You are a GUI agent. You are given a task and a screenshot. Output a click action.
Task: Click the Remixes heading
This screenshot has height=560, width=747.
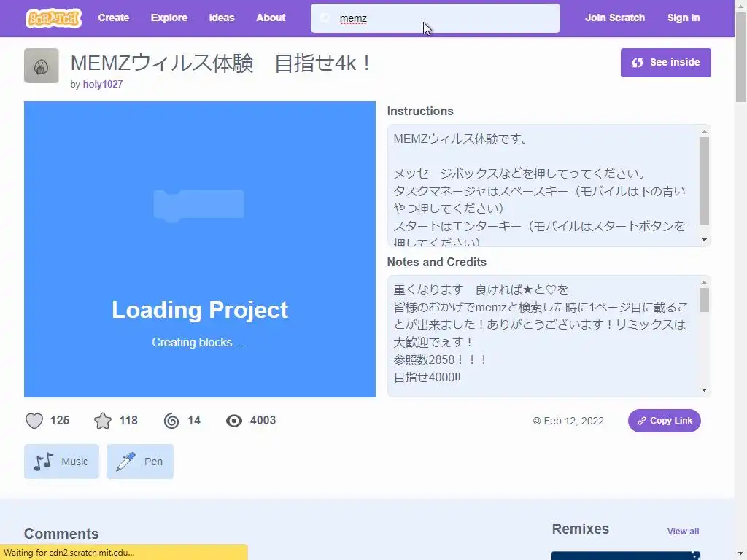pyautogui.click(x=580, y=529)
